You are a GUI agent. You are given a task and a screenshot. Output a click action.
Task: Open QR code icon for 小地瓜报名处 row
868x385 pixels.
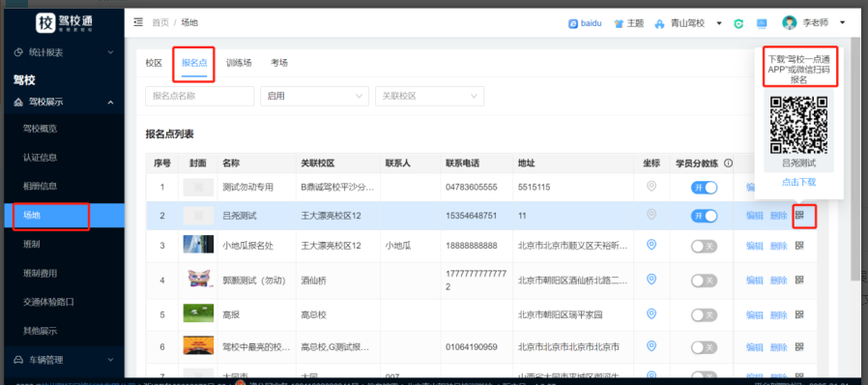click(799, 245)
